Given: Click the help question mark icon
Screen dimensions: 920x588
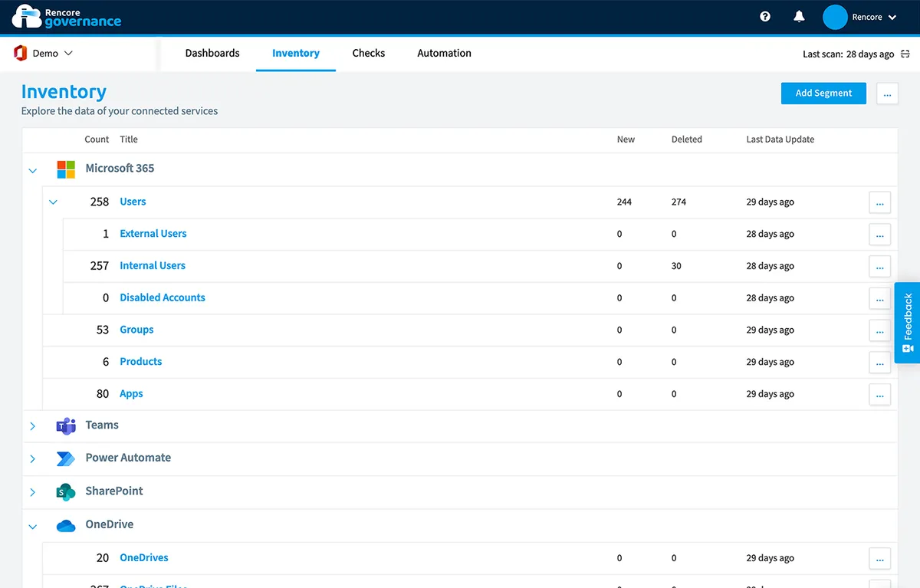Looking at the screenshot, I should click(764, 16).
